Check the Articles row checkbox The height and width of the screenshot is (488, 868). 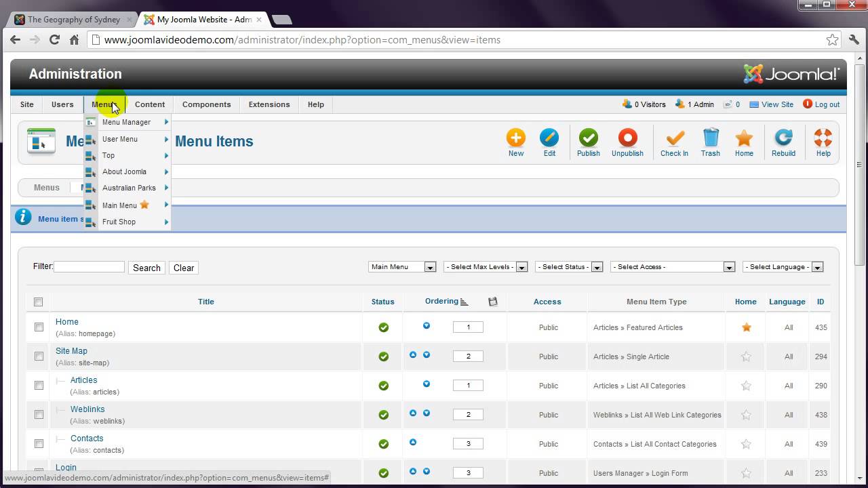(39, 385)
